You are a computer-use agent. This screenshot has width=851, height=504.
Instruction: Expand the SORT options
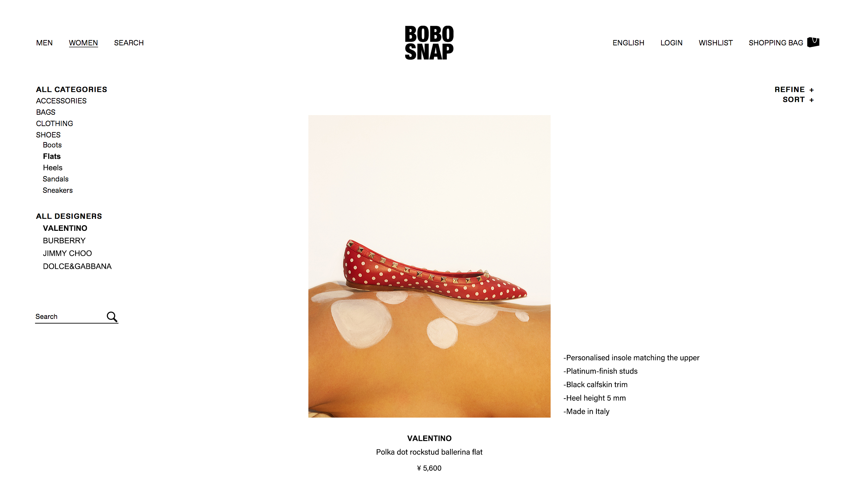(798, 99)
